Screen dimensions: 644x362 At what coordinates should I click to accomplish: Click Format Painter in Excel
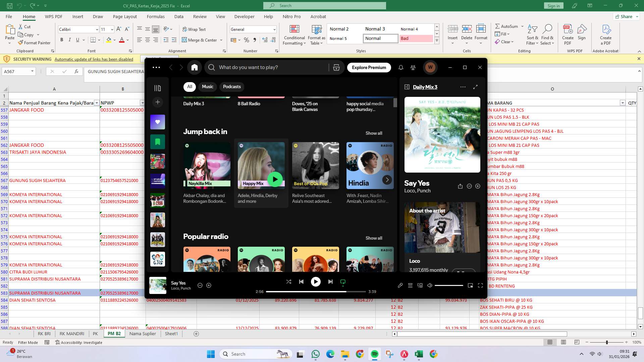(x=34, y=43)
